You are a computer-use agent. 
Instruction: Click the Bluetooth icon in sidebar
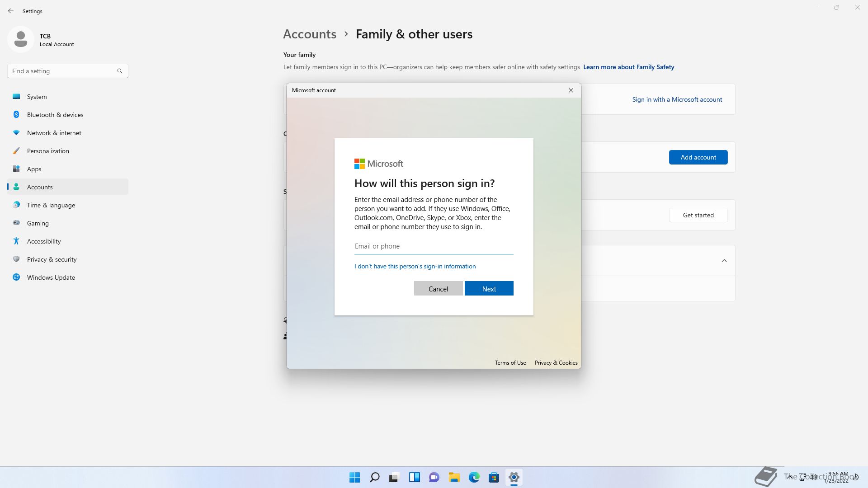coord(16,114)
